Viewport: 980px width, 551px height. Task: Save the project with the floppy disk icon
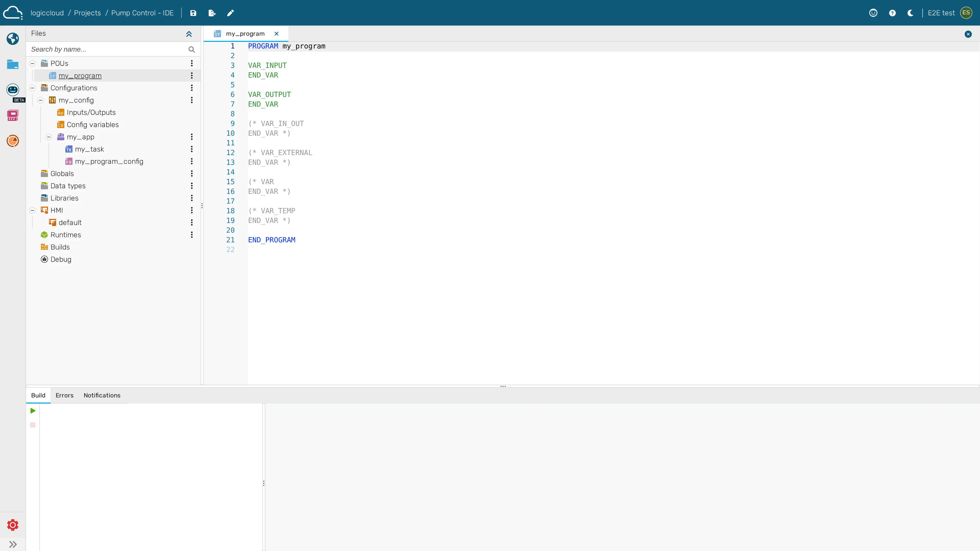pyautogui.click(x=193, y=13)
